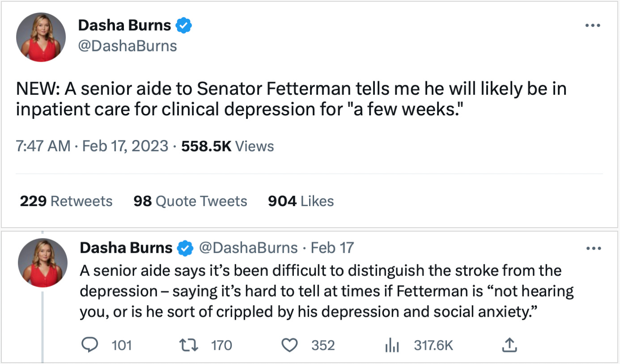View the 904 Likes list
The width and height of the screenshot is (620, 364).
pyautogui.click(x=301, y=201)
